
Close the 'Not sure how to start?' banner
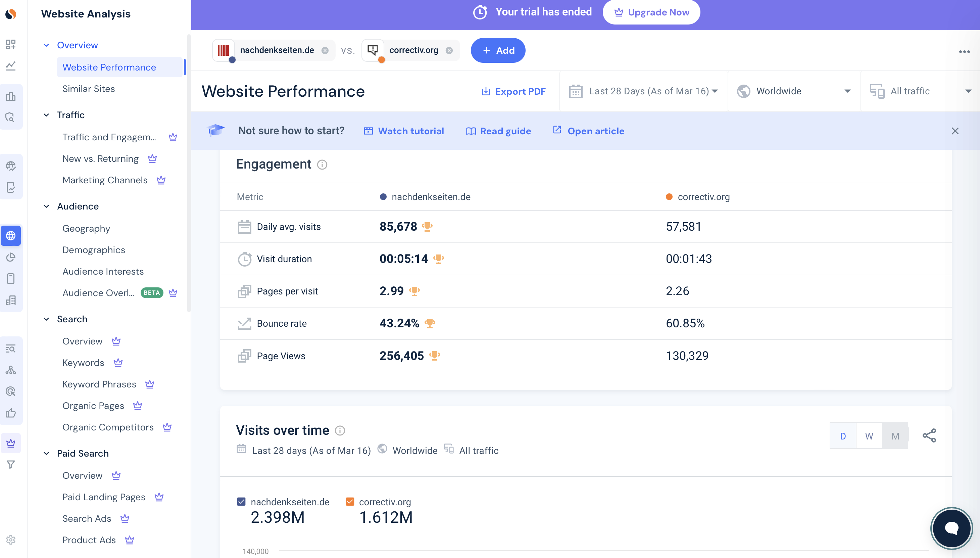[x=955, y=131]
